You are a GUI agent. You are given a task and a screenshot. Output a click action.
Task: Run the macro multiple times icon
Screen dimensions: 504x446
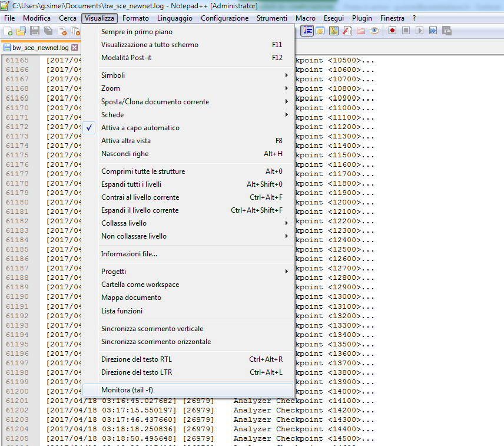click(x=433, y=30)
